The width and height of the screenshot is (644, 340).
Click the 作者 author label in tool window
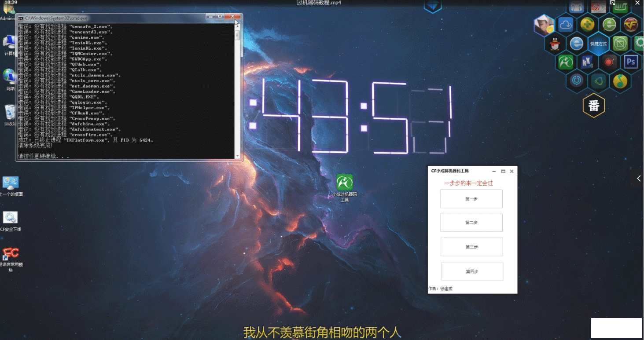point(440,289)
